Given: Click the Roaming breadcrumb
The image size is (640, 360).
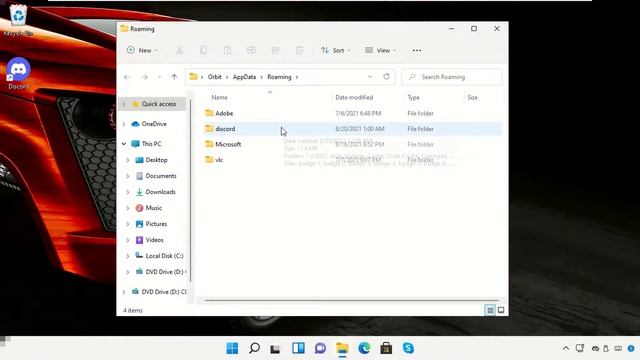Looking at the screenshot, I should tap(279, 77).
